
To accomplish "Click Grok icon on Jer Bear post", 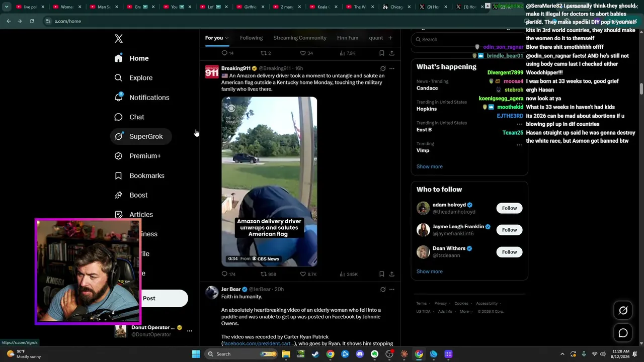I will coord(383,290).
